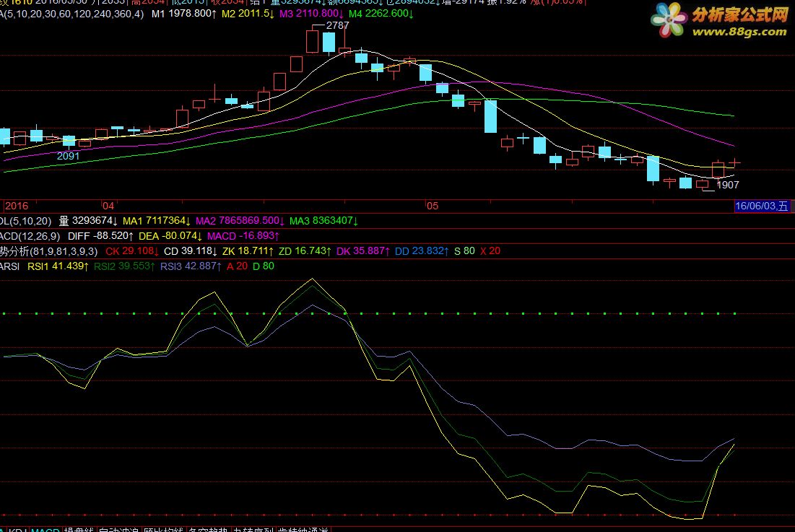Click the 05 month marker on time axis
The image size is (795, 532).
pos(432,206)
